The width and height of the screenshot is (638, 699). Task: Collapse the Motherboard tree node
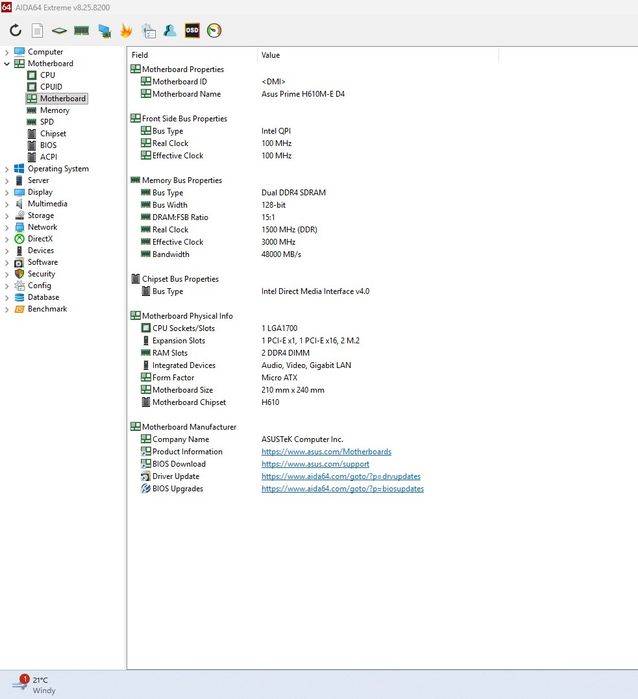pos(6,64)
